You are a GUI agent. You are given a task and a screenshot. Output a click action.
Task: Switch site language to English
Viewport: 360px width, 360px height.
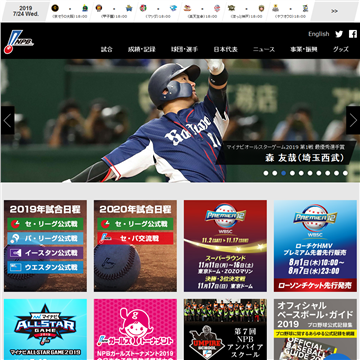[319, 34]
